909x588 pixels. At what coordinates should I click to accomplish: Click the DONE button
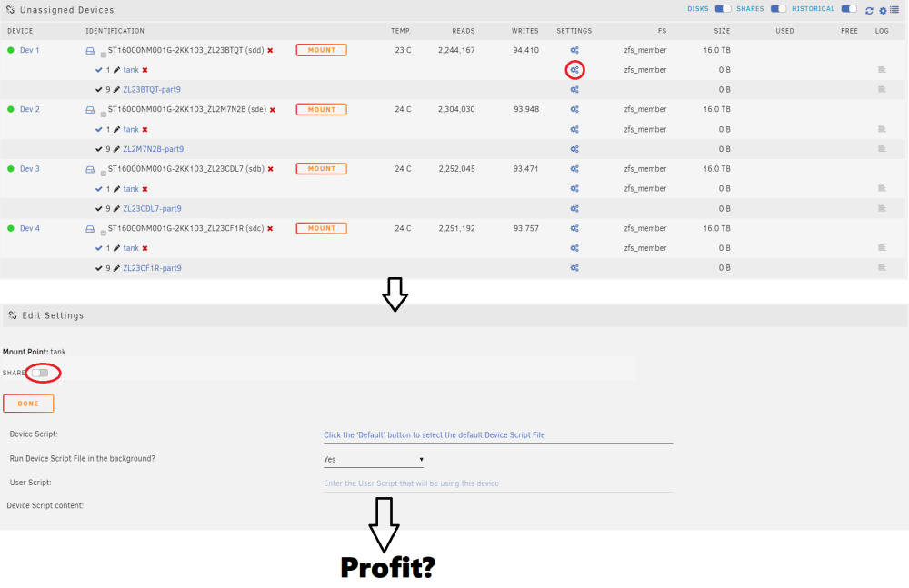tap(28, 404)
